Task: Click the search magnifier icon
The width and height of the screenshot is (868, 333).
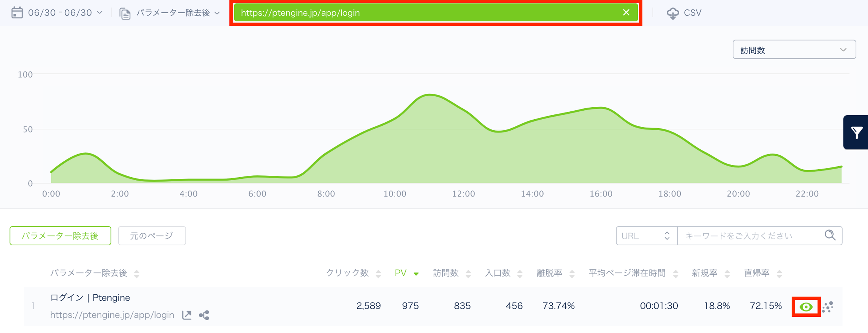Action: (830, 236)
